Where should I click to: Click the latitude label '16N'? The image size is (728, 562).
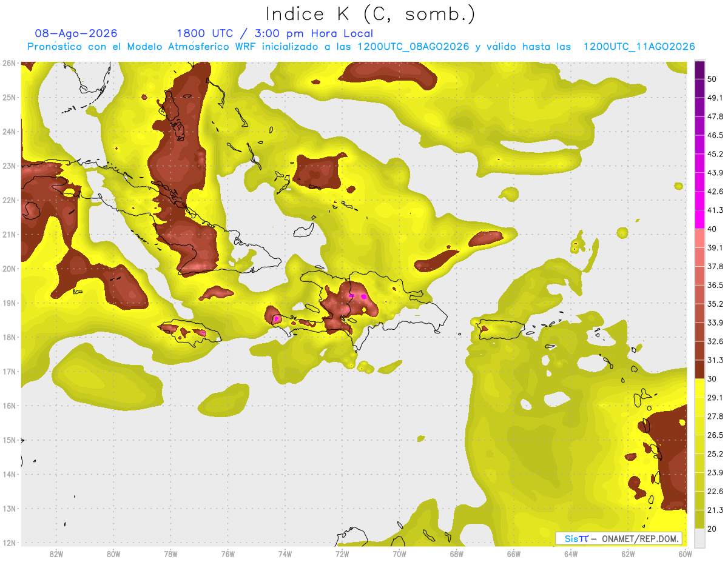(x=9, y=406)
